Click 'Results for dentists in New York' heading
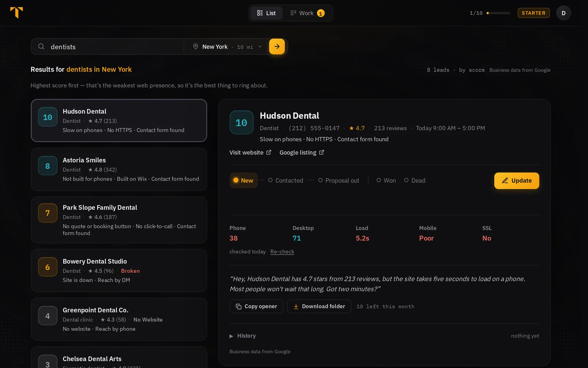 pyautogui.click(x=81, y=70)
